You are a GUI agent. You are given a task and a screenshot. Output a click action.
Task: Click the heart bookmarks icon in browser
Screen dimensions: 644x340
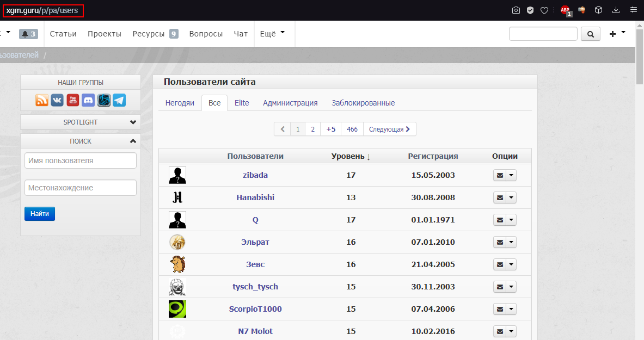(544, 10)
